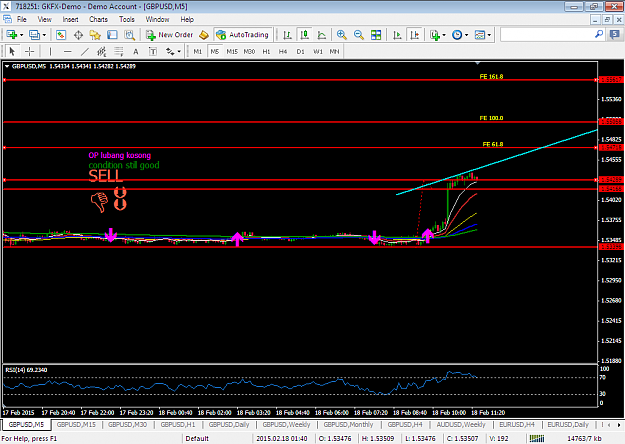This screenshot has width=625, height=444.
Task: Zoom out on the chart
Action: [x=359, y=35]
